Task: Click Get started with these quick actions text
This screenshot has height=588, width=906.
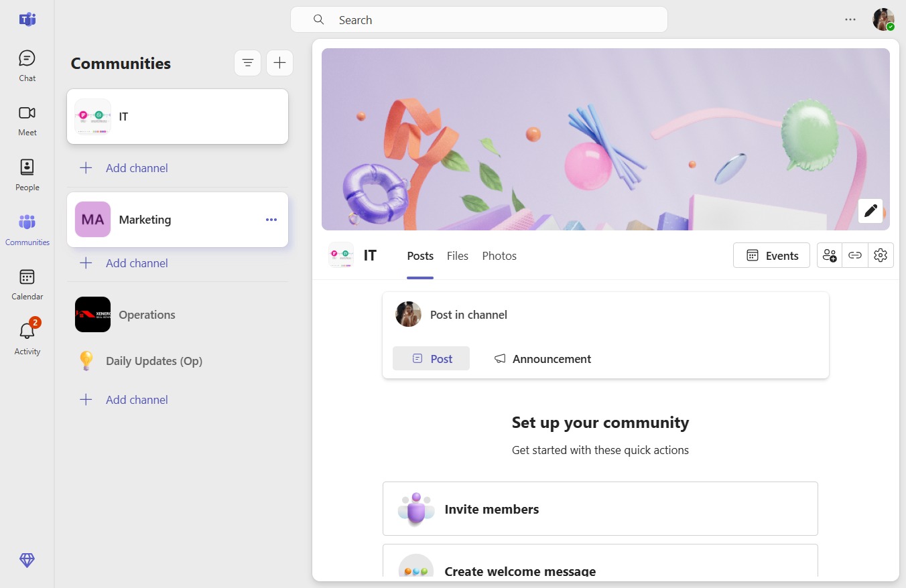Action: coord(600,450)
